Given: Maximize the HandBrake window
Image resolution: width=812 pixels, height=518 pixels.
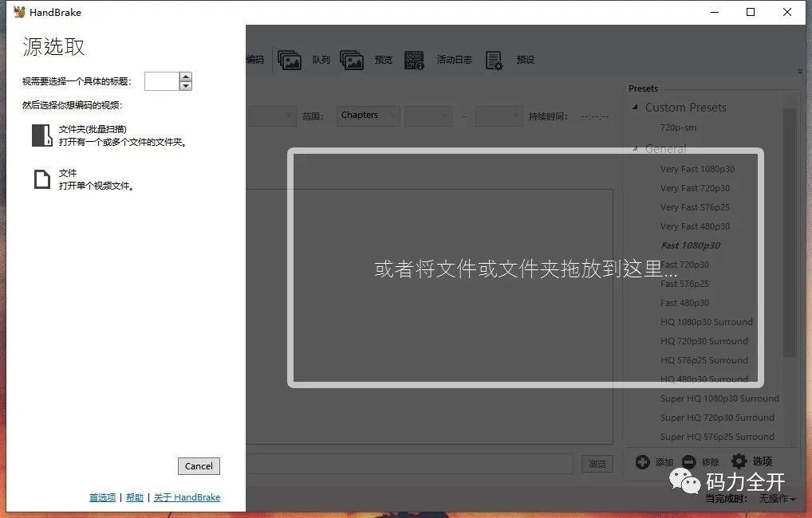Looking at the screenshot, I should (751, 12).
